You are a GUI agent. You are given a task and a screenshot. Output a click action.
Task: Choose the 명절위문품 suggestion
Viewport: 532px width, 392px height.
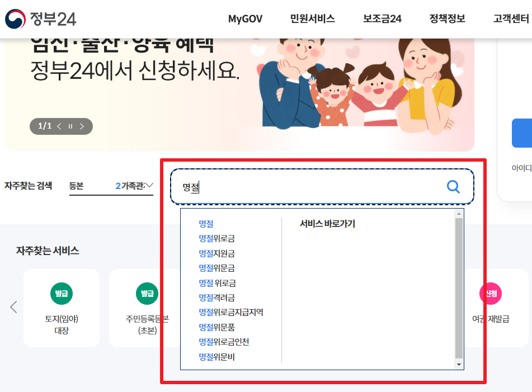click(x=216, y=327)
